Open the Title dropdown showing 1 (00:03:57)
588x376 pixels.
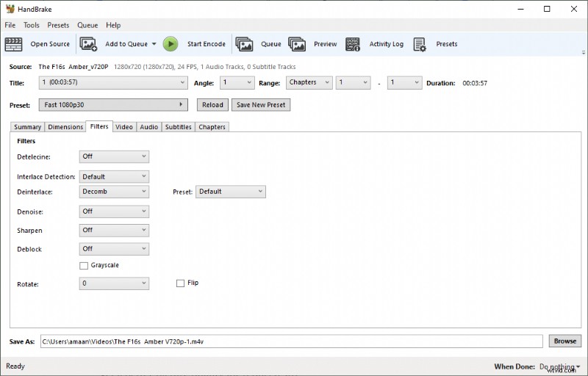click(113, 83)
